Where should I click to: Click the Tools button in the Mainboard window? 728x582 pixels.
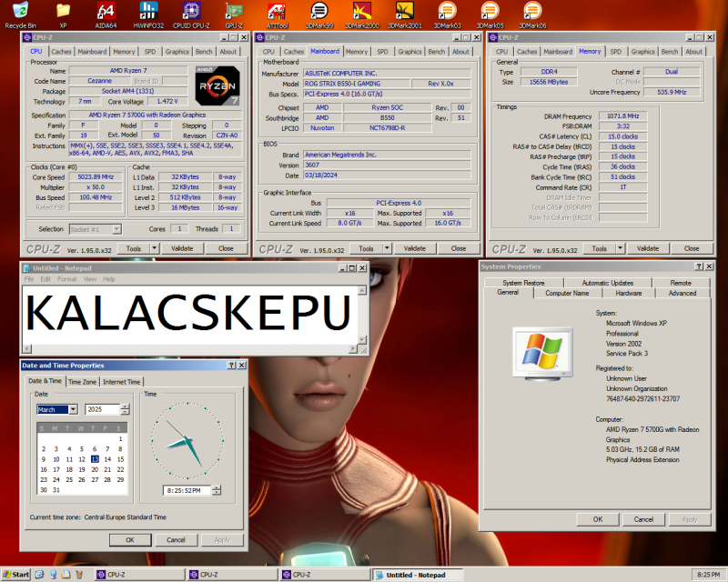pos(366,248)
